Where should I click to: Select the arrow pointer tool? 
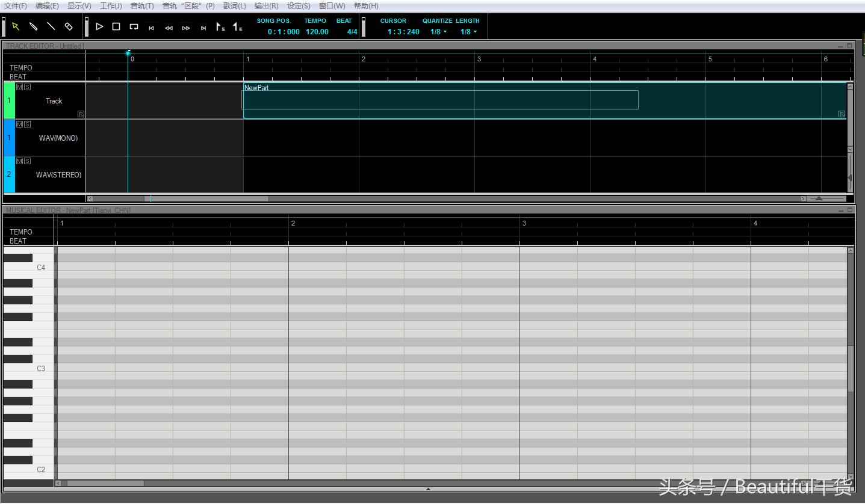point(16,26)
